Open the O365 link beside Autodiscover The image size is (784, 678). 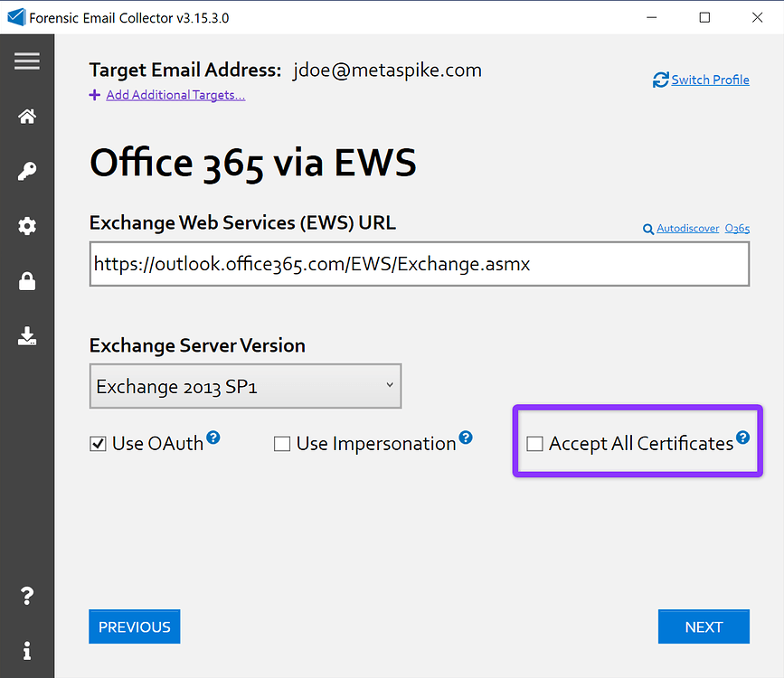pos(737,229)
